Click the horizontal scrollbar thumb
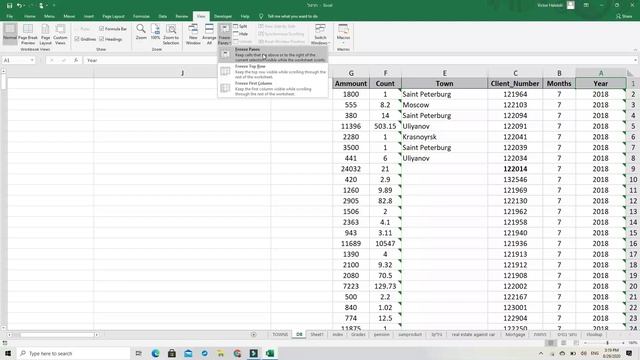This screenshot has height=360, width=640. click(x=57, y=335)
